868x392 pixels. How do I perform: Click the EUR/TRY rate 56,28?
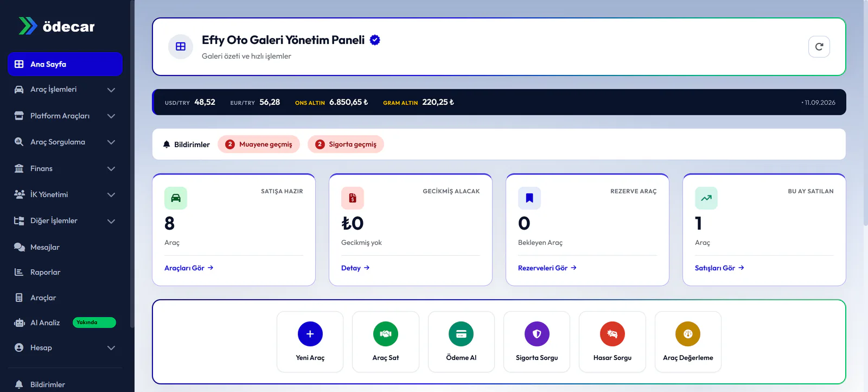270,102
